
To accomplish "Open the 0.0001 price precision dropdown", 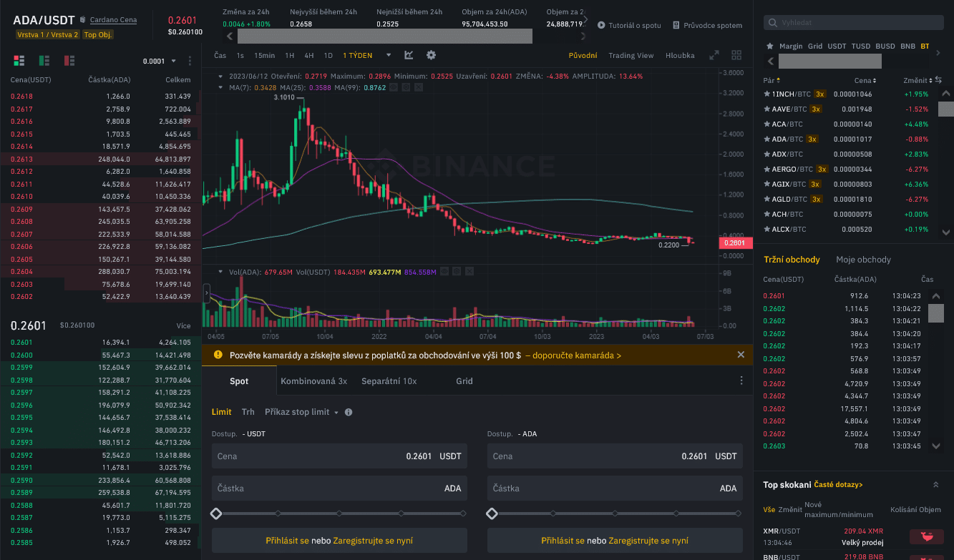I will pyautogui.click(x=159, y=62).
